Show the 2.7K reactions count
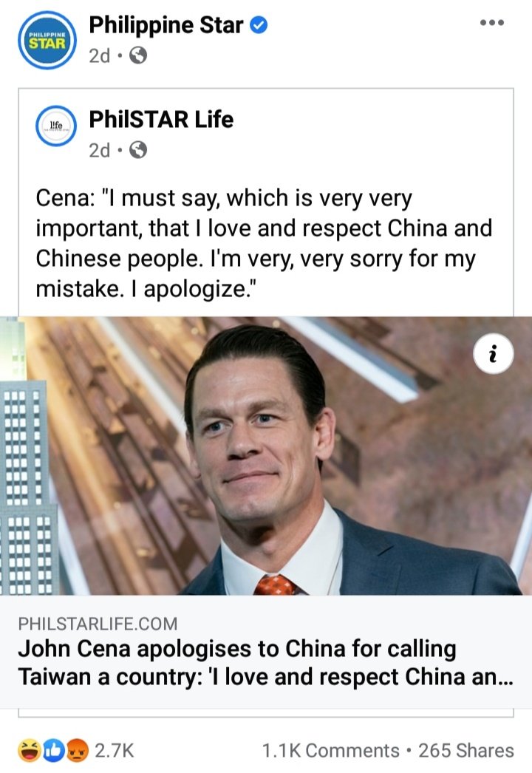This screenshot has height=773, width=532. [x=115, y=750]
